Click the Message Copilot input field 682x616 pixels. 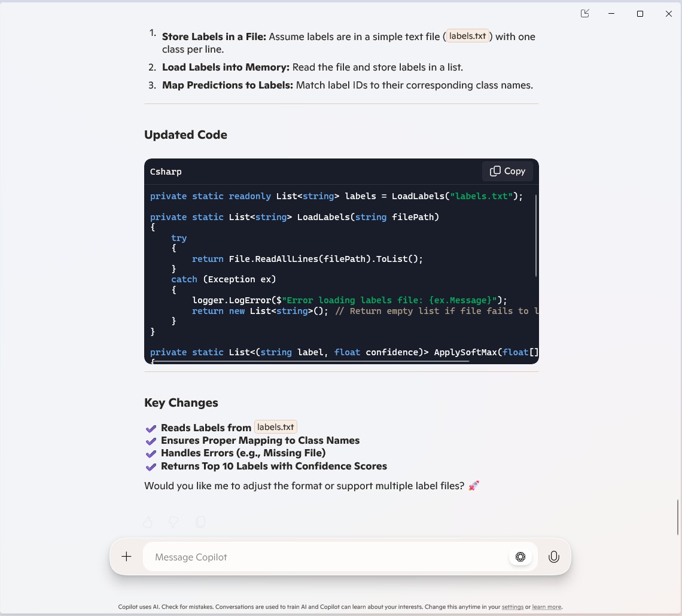point(323,557)
